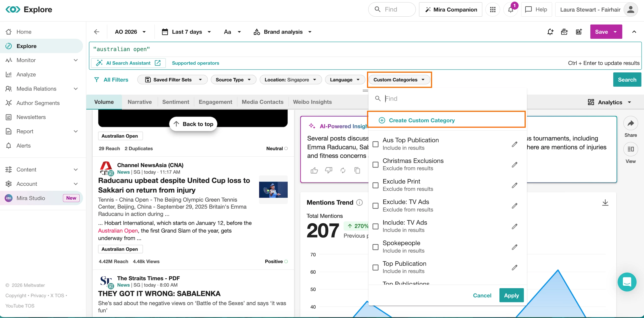Click the back arrow beside AO 2026
This screenshot has height=318, width=644.
pyautogui.click(x=97, y=32)
